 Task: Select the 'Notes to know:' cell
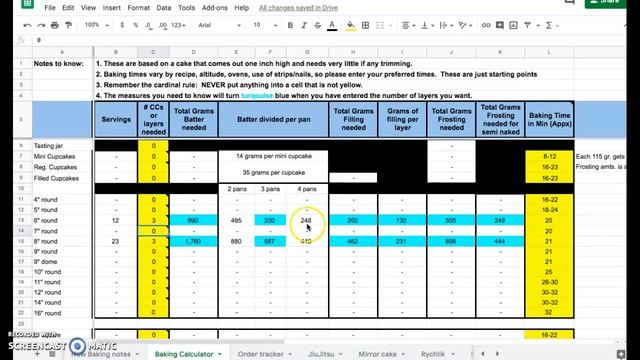point(62,64)
